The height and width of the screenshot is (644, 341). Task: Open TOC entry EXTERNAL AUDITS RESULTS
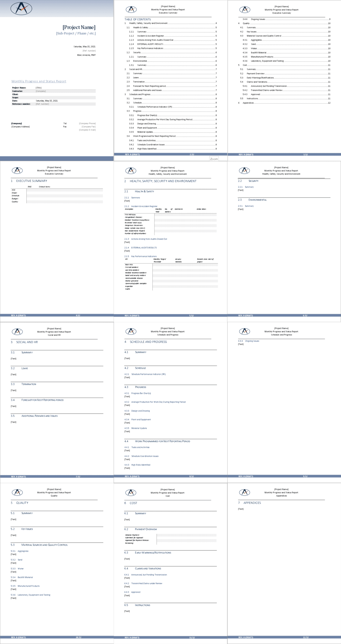point(173,44)
